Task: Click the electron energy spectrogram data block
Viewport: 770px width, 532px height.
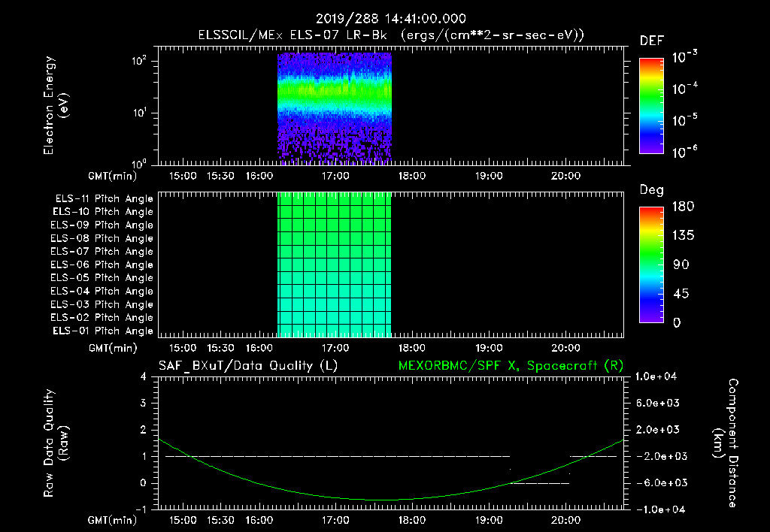Action: [x=335, y=108]
